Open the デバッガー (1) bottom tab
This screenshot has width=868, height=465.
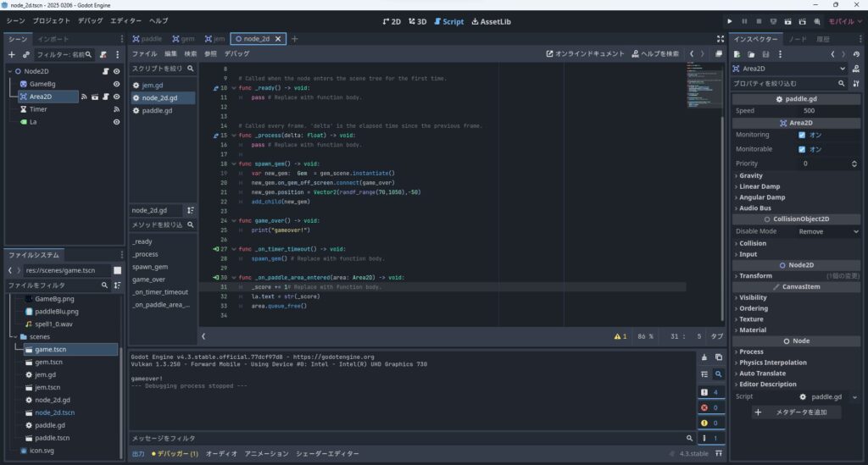[175, 453]
